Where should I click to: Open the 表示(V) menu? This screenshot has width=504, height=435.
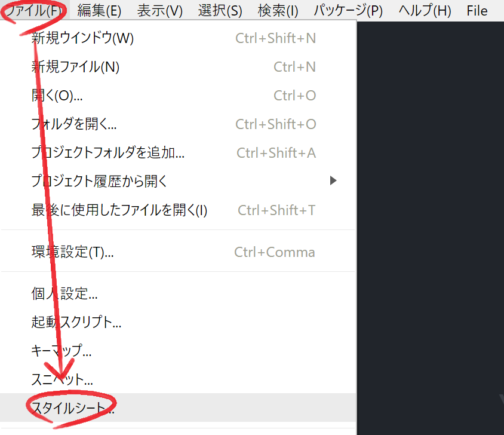point(160,11)
